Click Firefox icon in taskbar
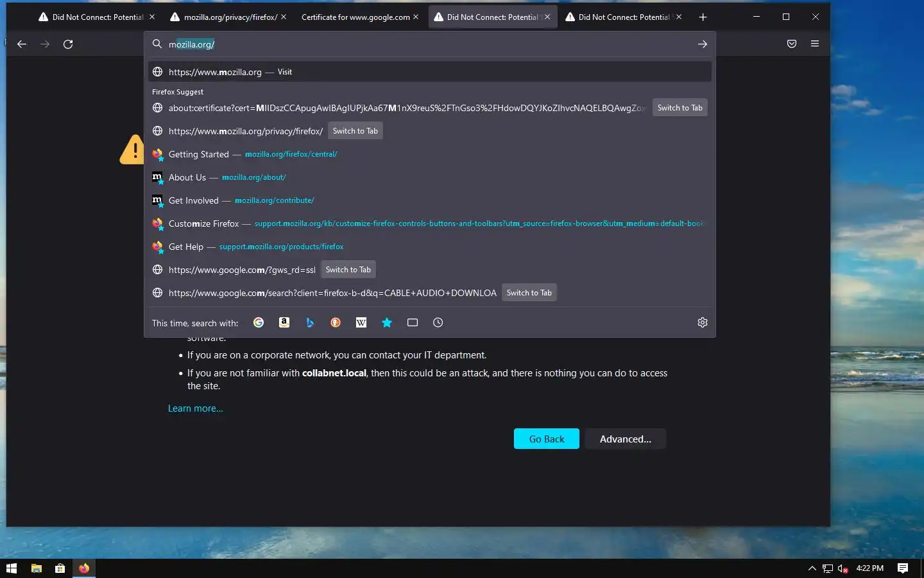924x578 pixels. [x=84, y=568]
